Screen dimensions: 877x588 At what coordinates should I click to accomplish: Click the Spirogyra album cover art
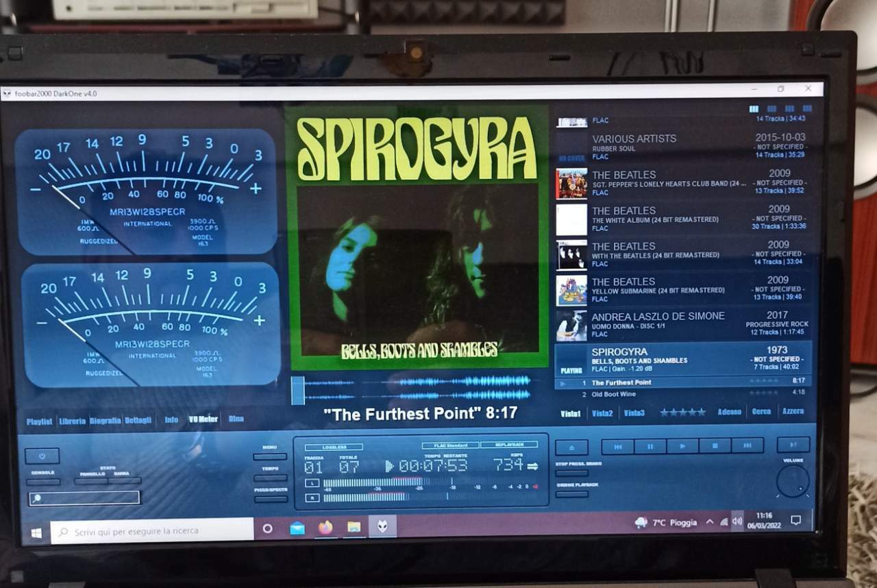(x=417, y=237)
